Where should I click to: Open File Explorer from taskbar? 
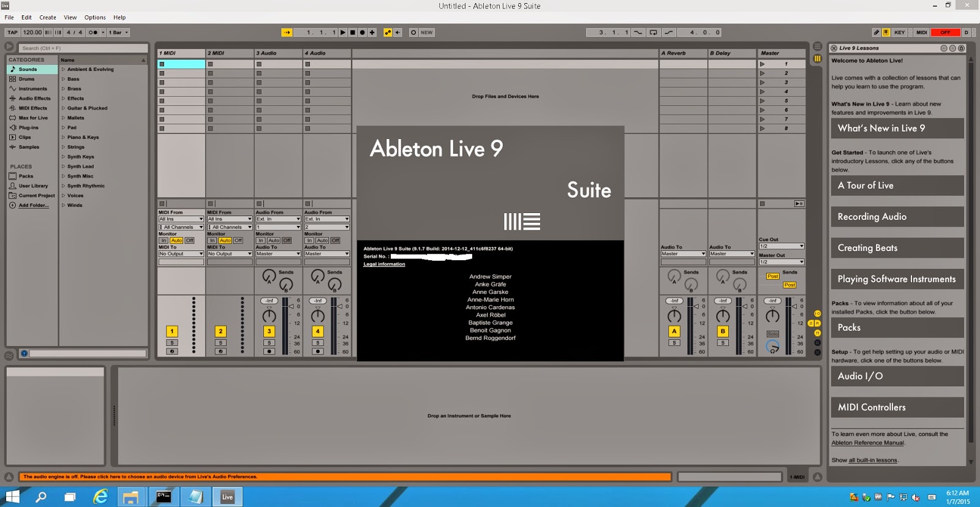click(130, 497)
